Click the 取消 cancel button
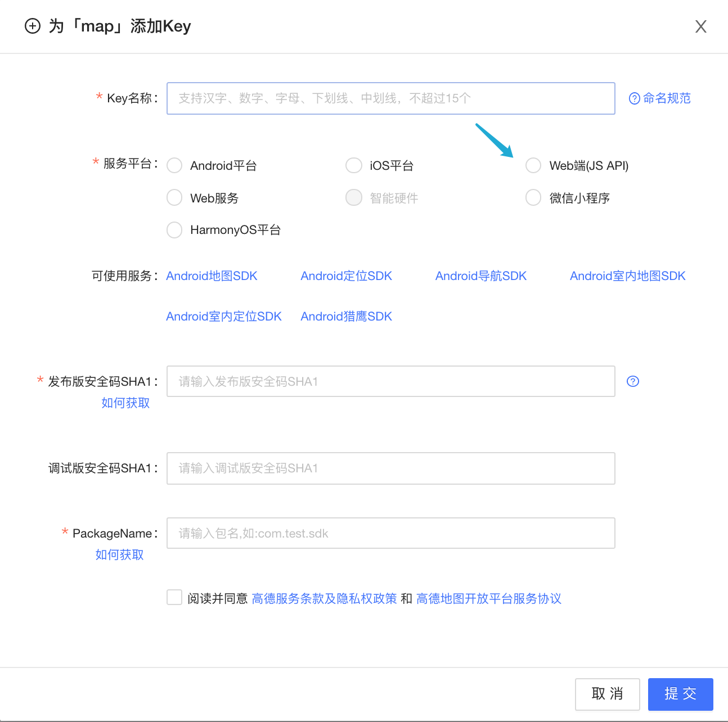 (x=607, y=694)
